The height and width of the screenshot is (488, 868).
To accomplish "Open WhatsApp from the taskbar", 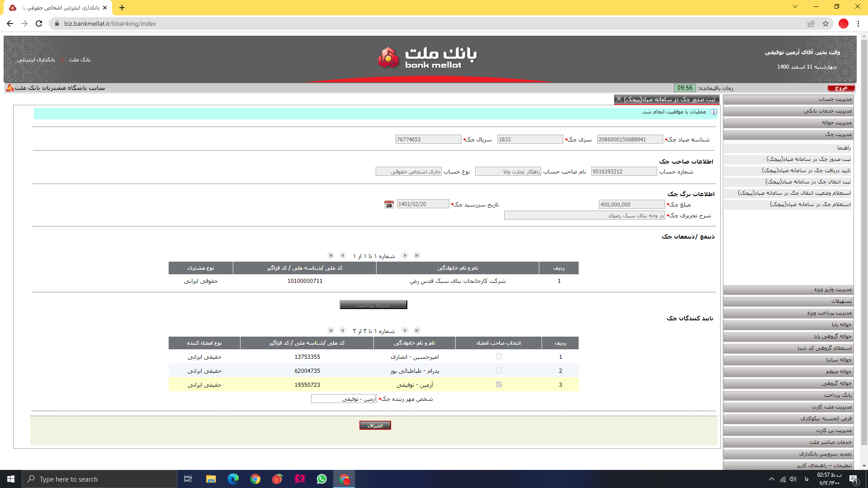I will pyautogui.click(x=321, y=479).
